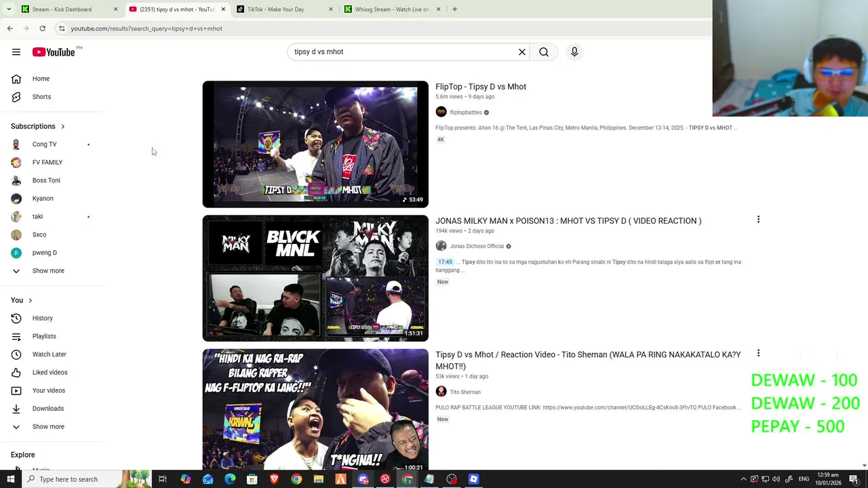Open the You section chevron

(x=30, y=300)
